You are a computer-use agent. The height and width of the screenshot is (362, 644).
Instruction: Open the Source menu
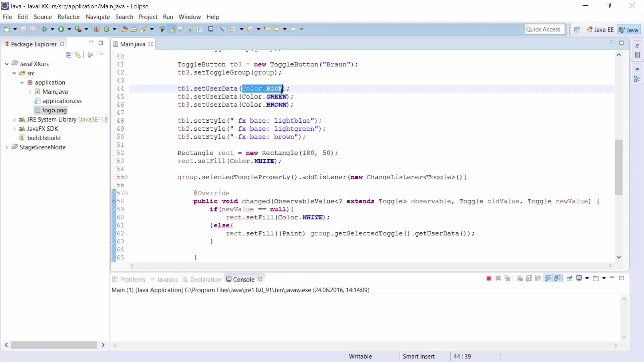pyautogui.click(x=43, y=17)
